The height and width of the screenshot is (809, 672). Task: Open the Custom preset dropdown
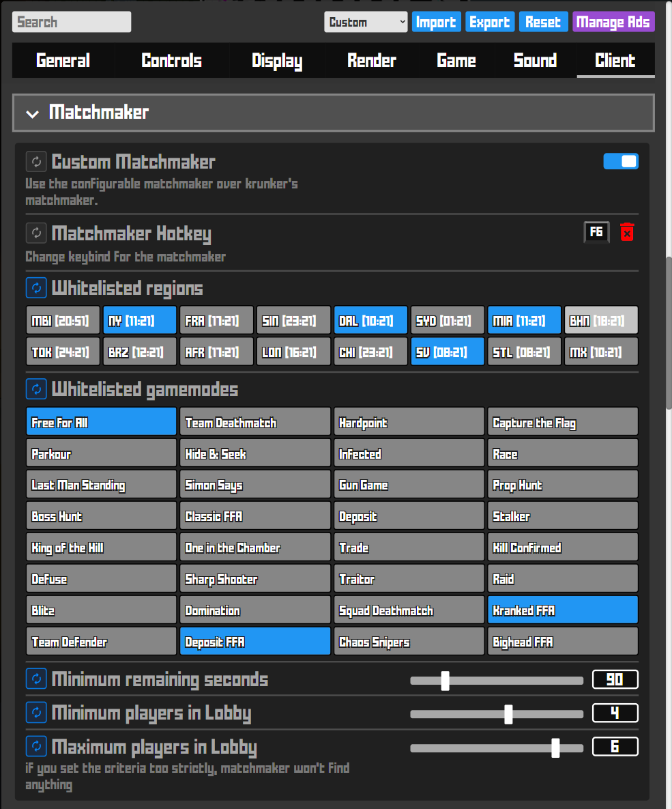[x=366, y=22]
